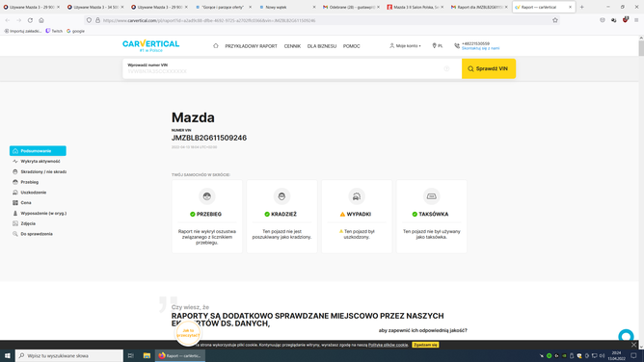The height and width of the screenshot is (362, 644).
Task: Click the browser reload button
Action: [x=30, y=20]
